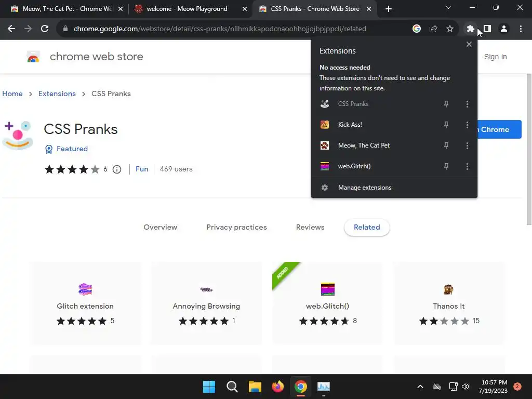Close the CSS Pranks browser tab
Image resolution: width=532 pixels, height=399 pixels.
coord(369,9)
